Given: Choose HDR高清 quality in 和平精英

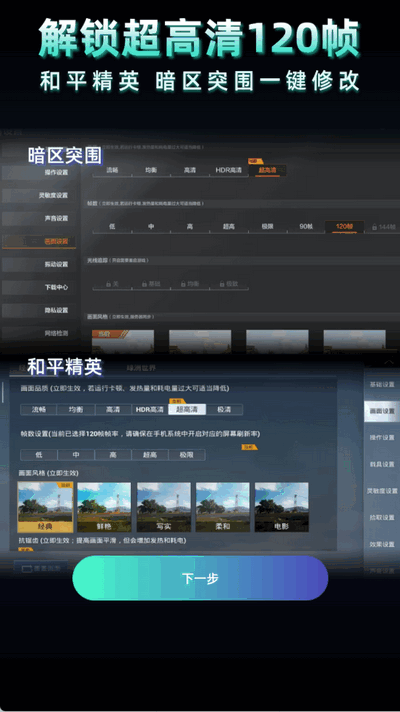Looking at the screenshot, I should coord(150,410).
